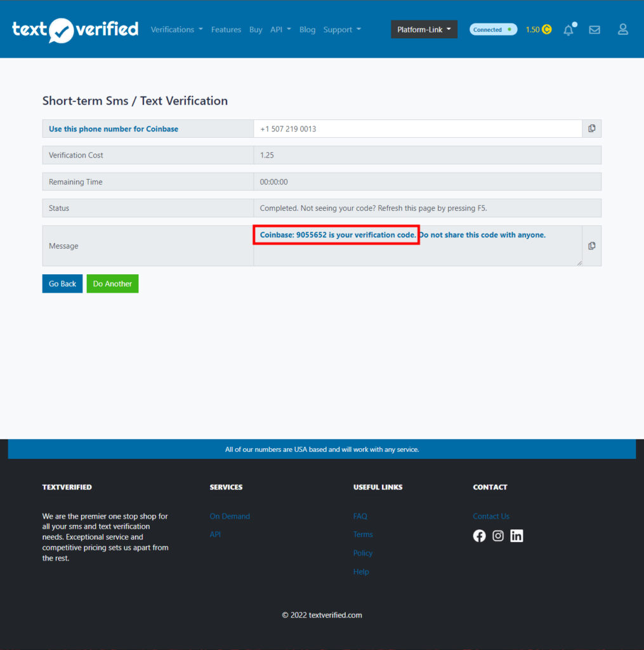Viewport: 644px width, 650px height.
Task: Copy the Coinbase phone number
Action: (592, 128)
